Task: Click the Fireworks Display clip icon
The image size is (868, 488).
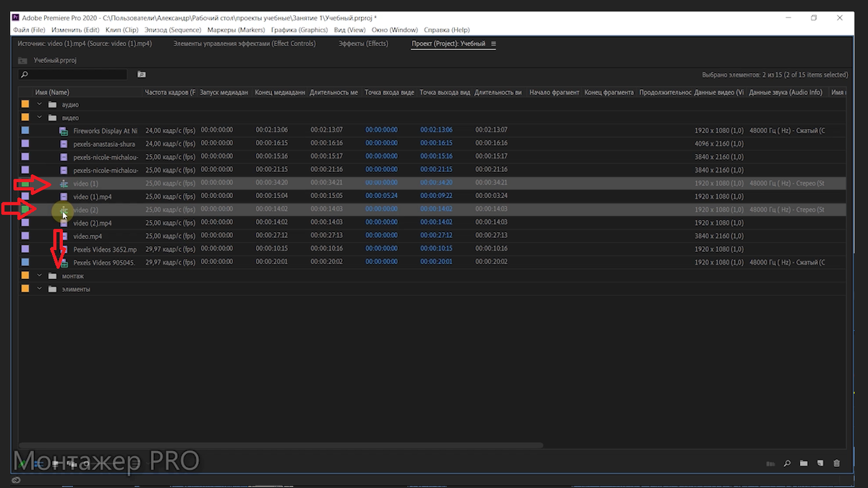Action: (x=64, y=131)
